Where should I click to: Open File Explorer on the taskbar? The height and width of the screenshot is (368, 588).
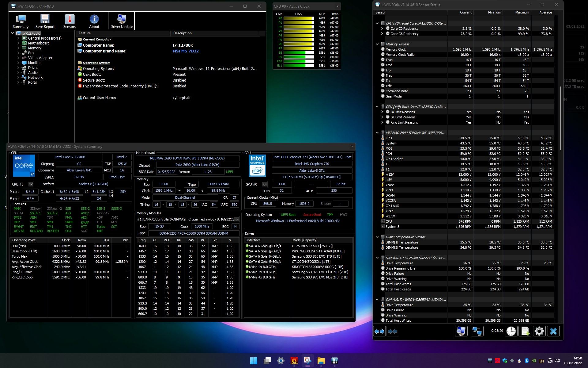tap(321, 361)
